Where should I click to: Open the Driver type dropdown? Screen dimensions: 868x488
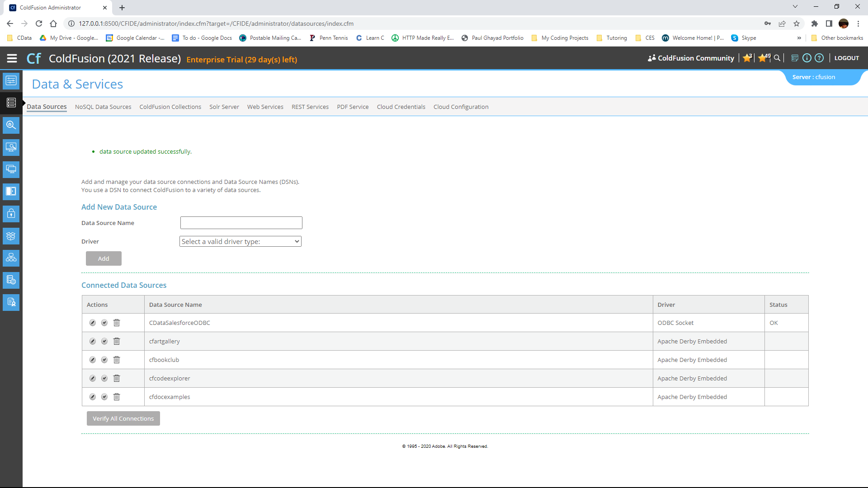coord(241,242)
